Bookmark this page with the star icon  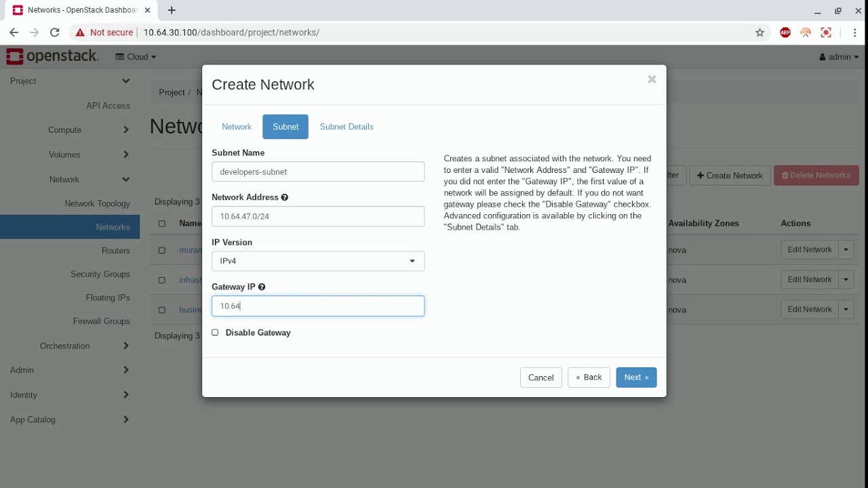point(759,33)
